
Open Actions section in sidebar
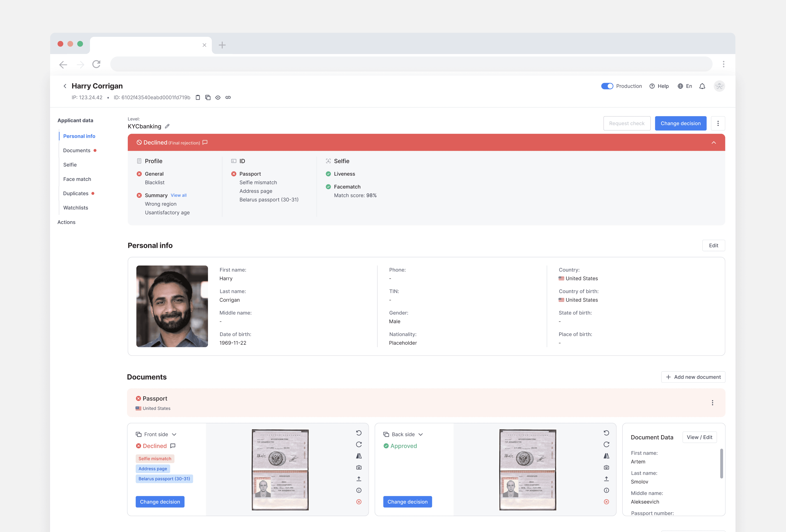click(66, 222)
